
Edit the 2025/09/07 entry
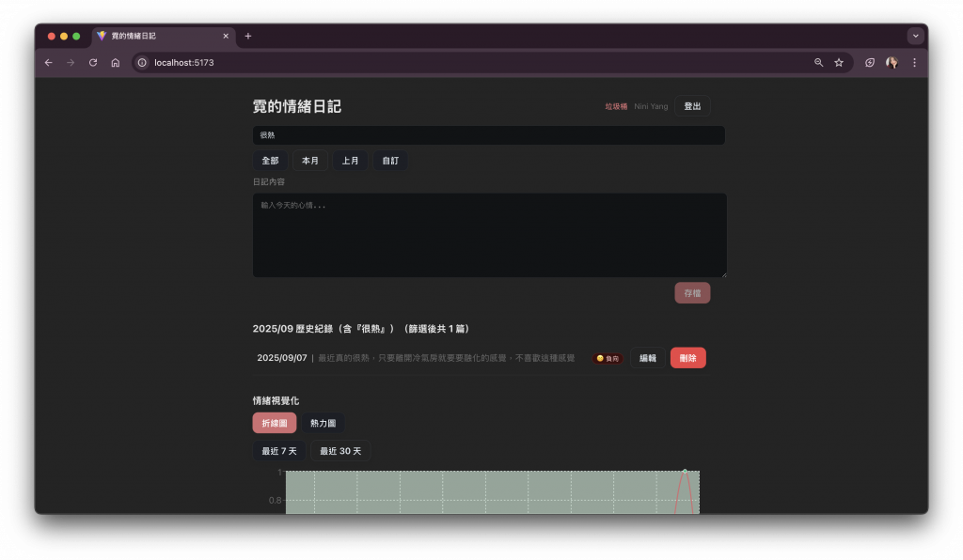pyautogui.click(x=648, y=358)
